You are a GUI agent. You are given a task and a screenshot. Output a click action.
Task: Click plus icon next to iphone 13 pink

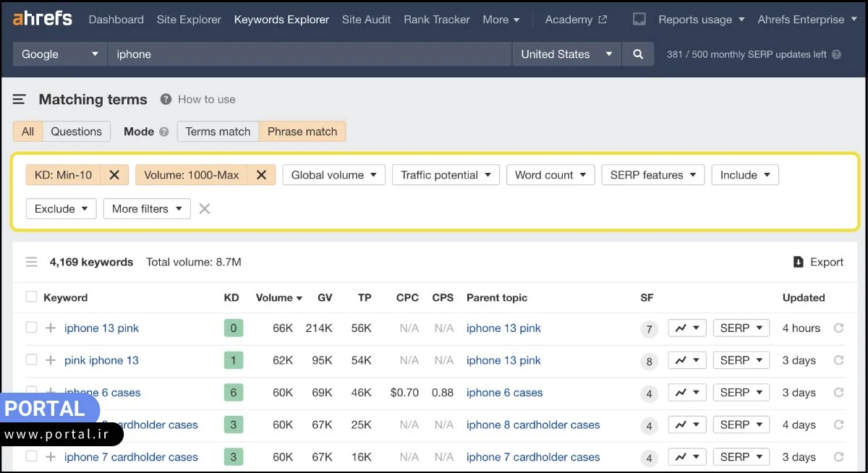coord(51,328)
